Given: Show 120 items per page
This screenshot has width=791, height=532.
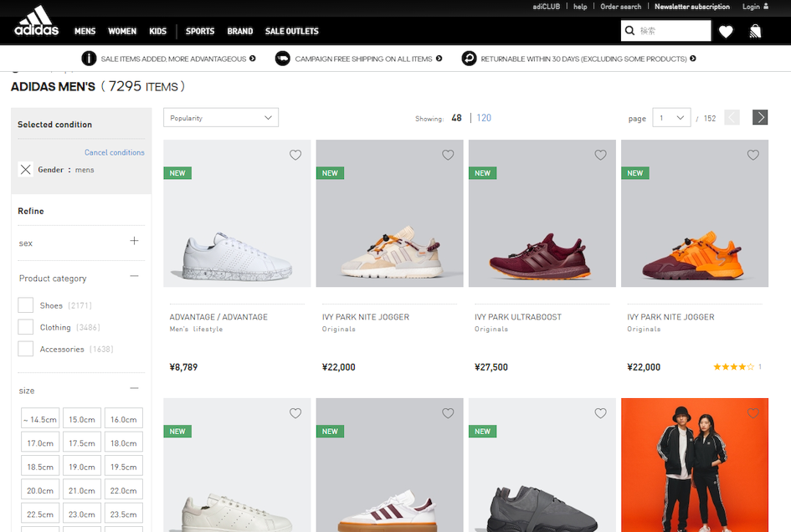Looking at the screenshot, I should [x=484, y=117].
